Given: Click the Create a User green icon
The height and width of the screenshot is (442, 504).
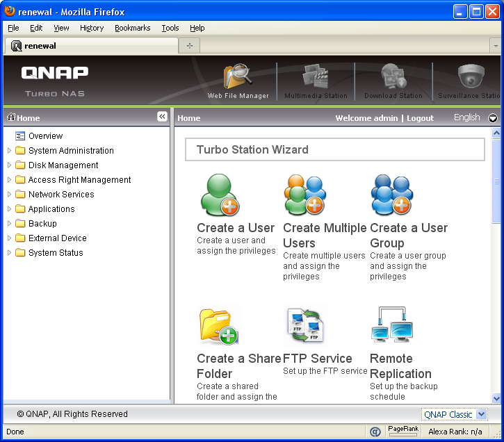Looking at the screenshot, I should coord(220,195).
